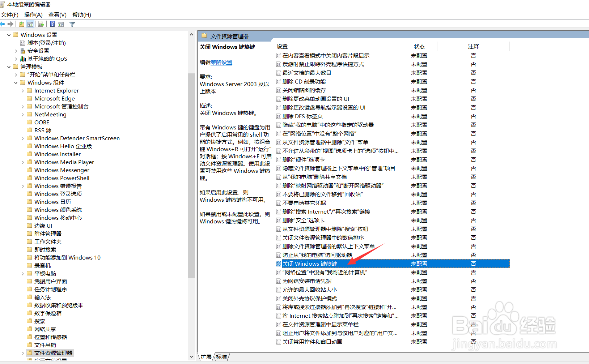The width and height of the screenshot is (589, 364).
Task: Collapse the Windows 设置 tree node
Action: point(9,35)
